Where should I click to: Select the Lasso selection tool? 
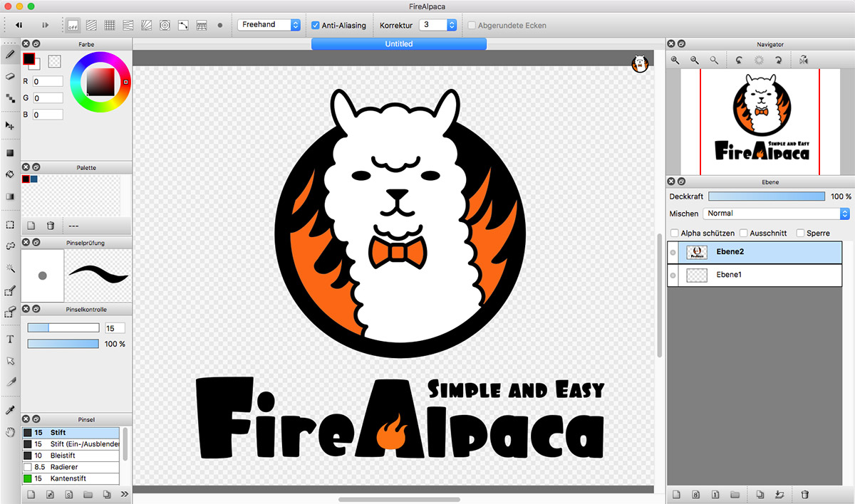click(10, 246)
